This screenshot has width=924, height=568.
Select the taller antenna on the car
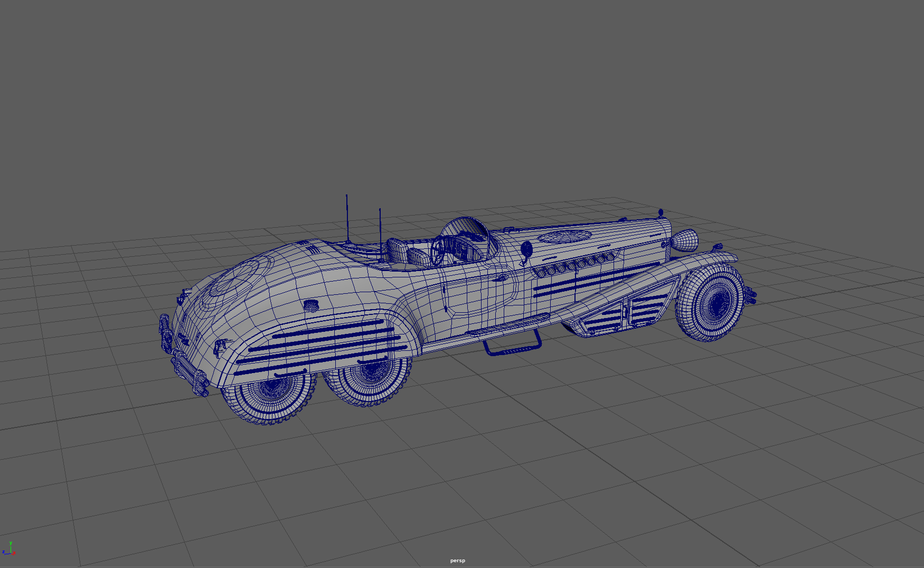click(347, 219)
